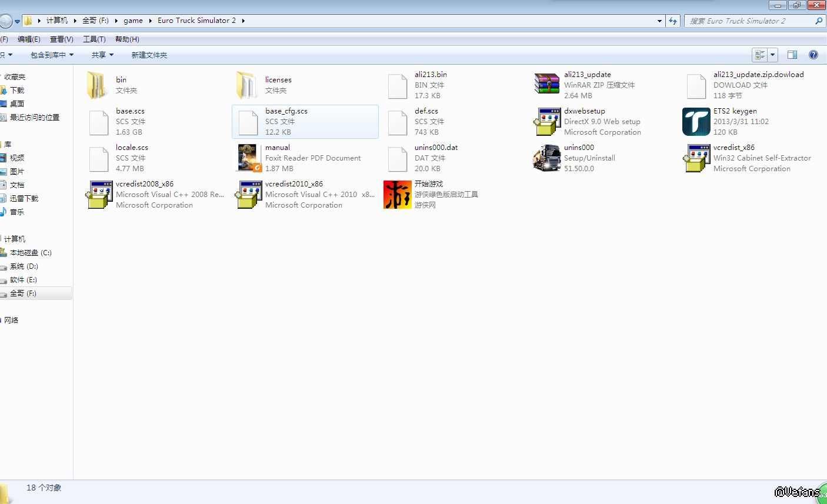Select the ali213_update.zip.dowload file icon
The height and width of the screenshot is (504, 827).
click(696, 86)
